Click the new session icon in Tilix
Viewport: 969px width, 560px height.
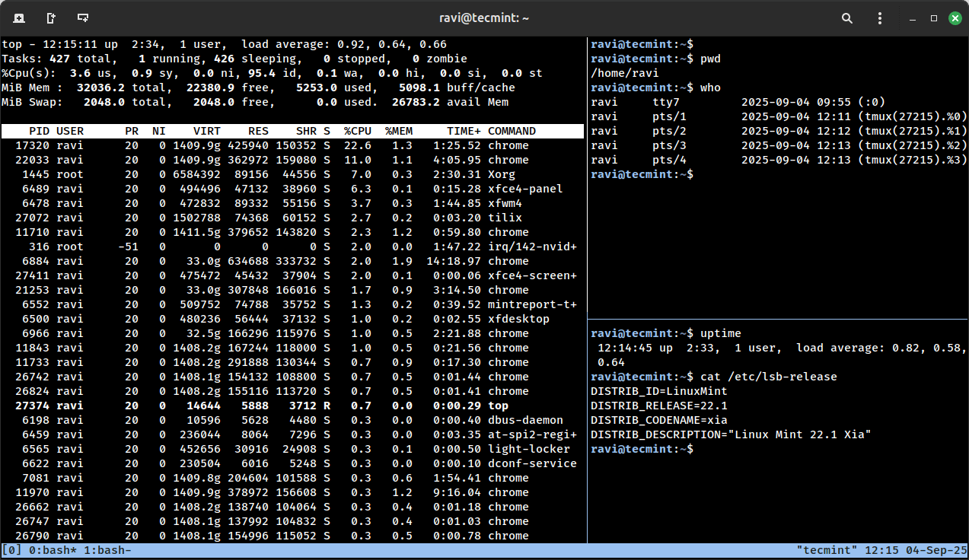click(19, 17)
